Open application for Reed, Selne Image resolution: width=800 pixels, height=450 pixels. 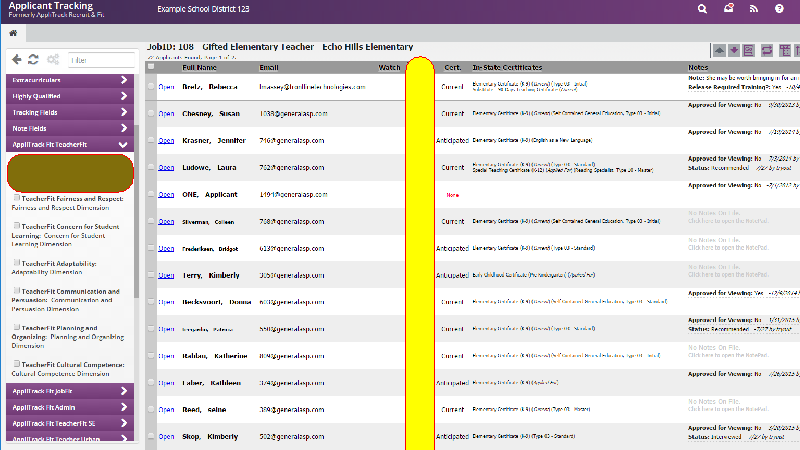pos(166,410)
